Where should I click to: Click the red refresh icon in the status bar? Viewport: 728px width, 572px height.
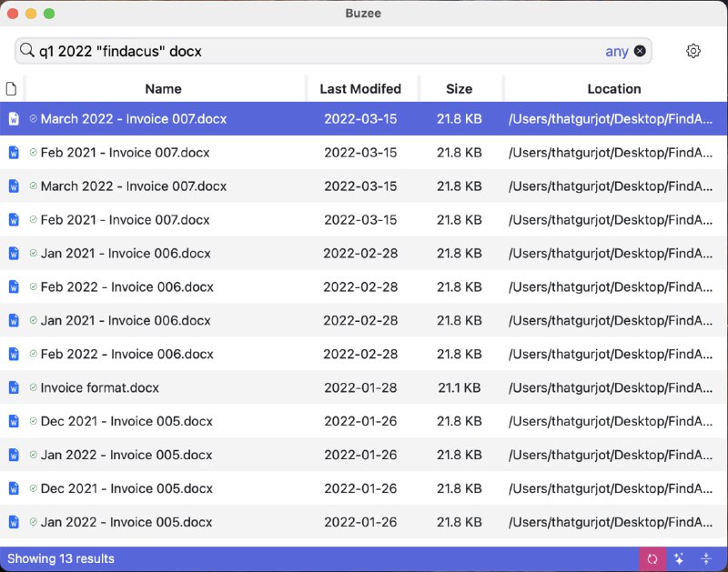coord(654,558)
